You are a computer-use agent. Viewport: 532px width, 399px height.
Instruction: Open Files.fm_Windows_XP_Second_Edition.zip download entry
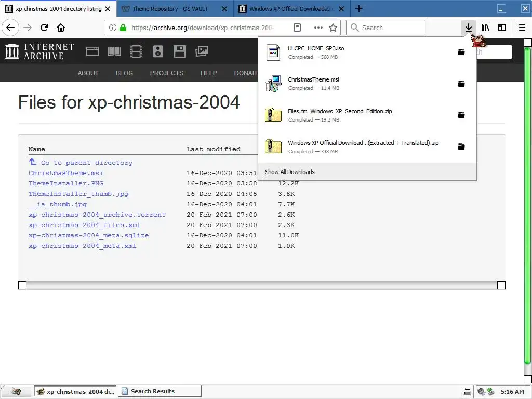pyautogui.click(x=357, y=115)
